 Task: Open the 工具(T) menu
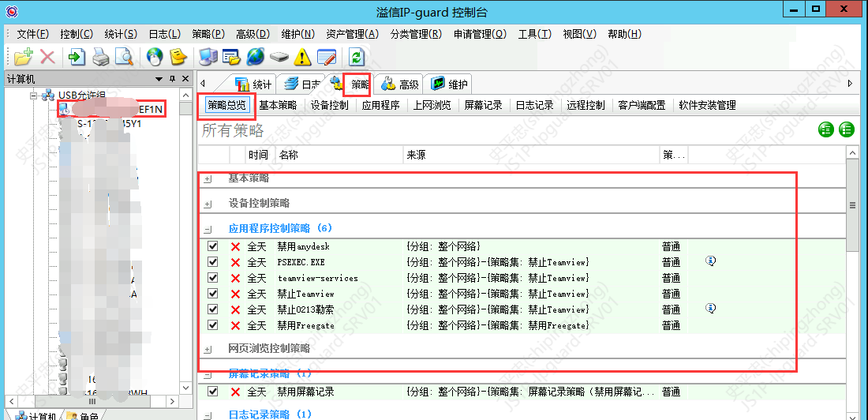(535, 34)
